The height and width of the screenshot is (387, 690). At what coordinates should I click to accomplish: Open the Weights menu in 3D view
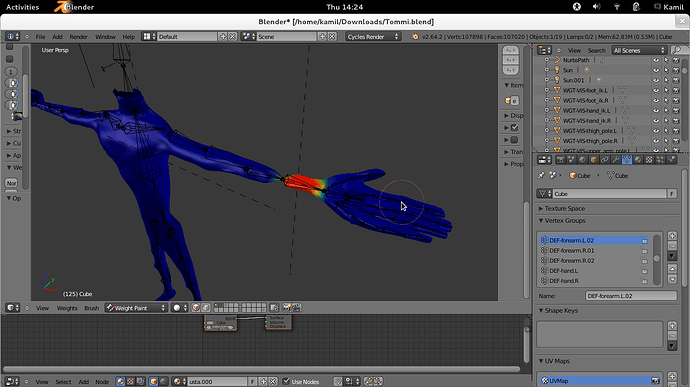(67, 308)
